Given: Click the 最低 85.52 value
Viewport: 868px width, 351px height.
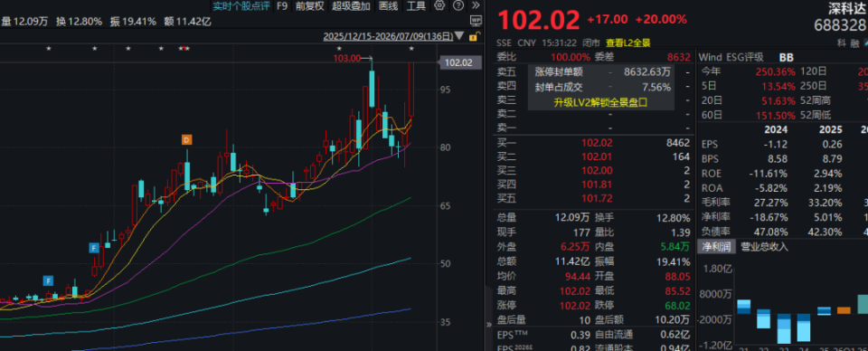Looking at the screenshot, I should pos(677,290).
